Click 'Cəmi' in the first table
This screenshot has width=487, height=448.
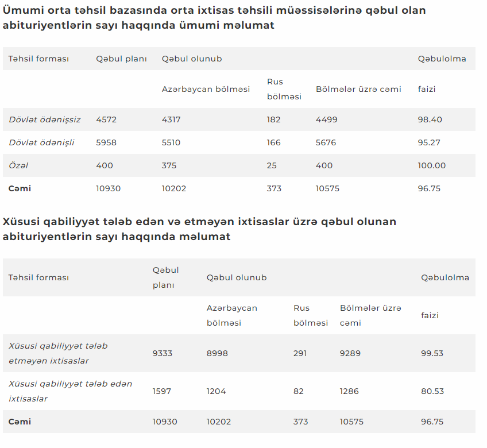(x=20, y=188)
